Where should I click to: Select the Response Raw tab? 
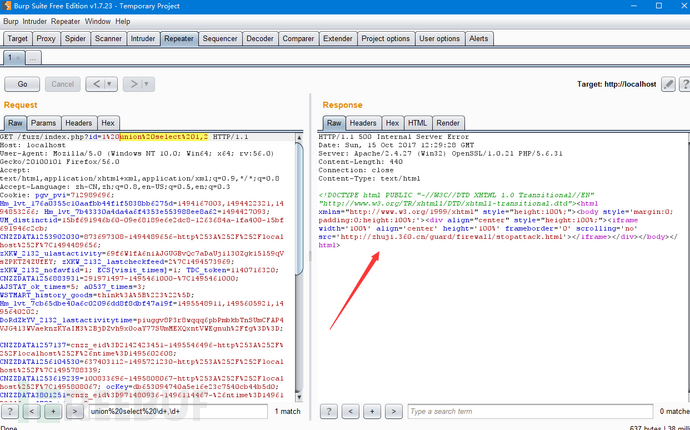(334, 123)
